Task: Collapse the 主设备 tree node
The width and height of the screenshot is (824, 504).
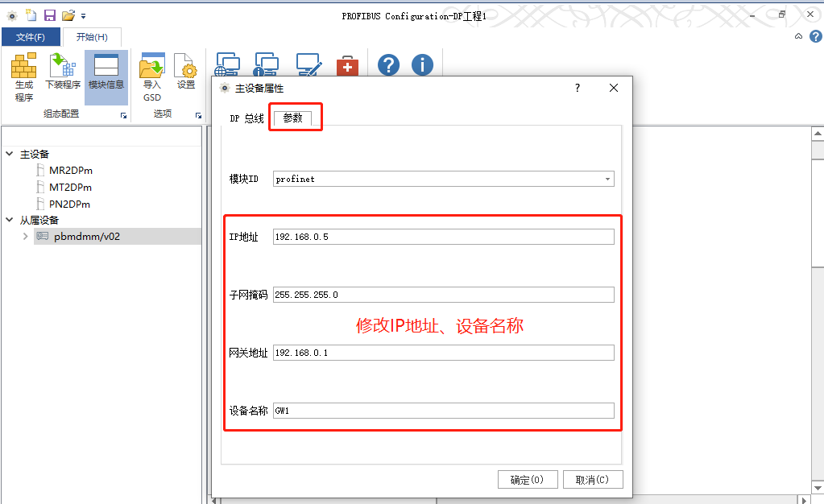Action: click(10, 154)
